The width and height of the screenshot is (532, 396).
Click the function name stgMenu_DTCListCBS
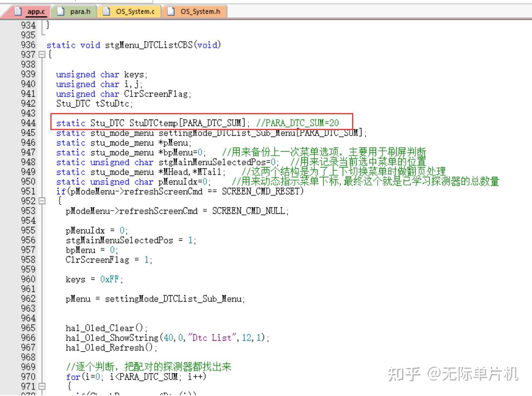pyautogui.click(x=149, y=45)
